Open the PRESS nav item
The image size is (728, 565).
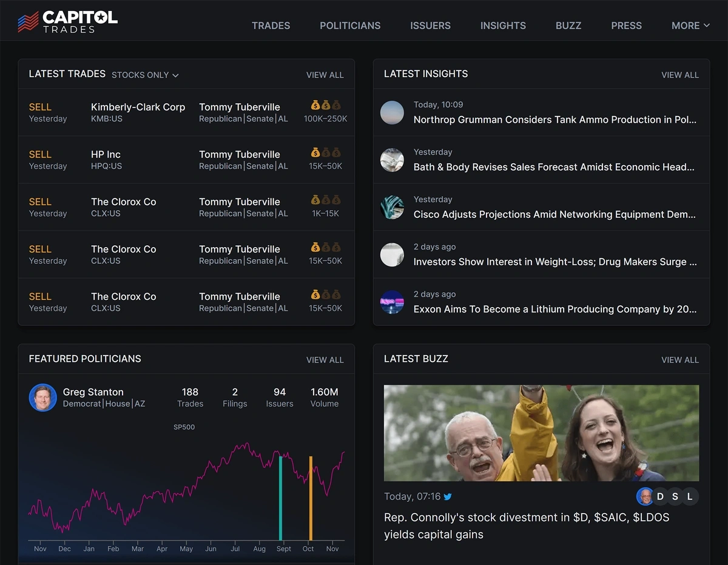(626, 25)
